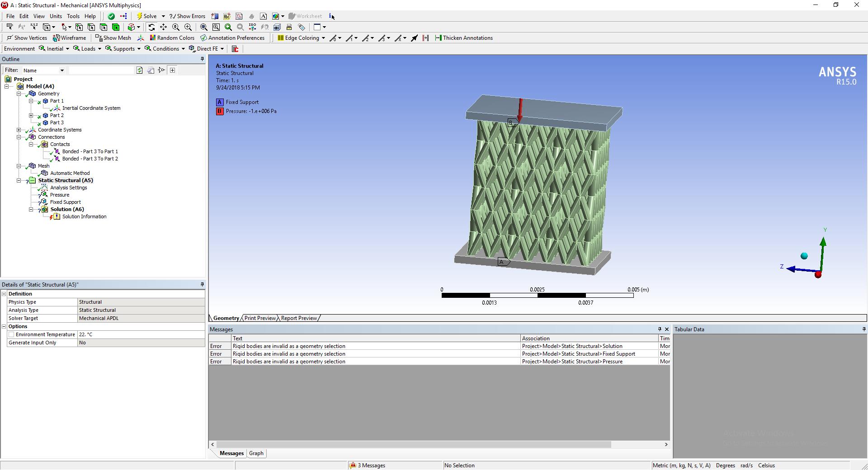Toggle Wireframe display mode
The height and width of the screenshot is (470, 868).
tap(69, 38)
